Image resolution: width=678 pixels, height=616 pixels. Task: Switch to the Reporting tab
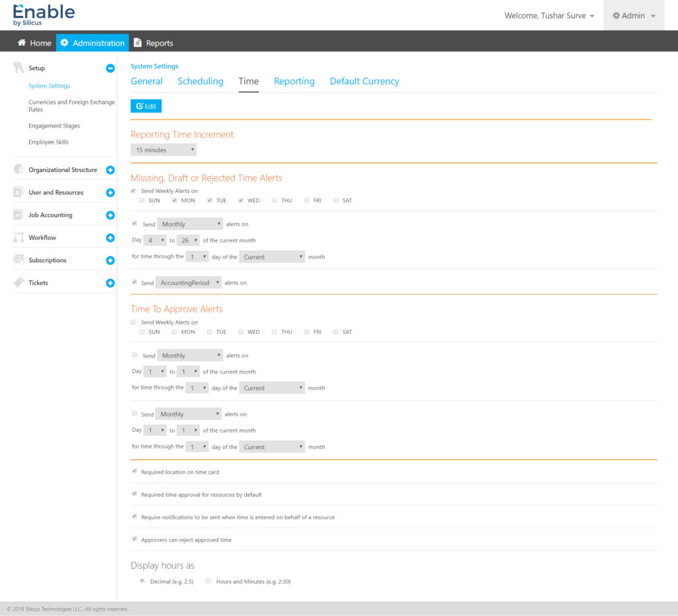pos(294,81)
